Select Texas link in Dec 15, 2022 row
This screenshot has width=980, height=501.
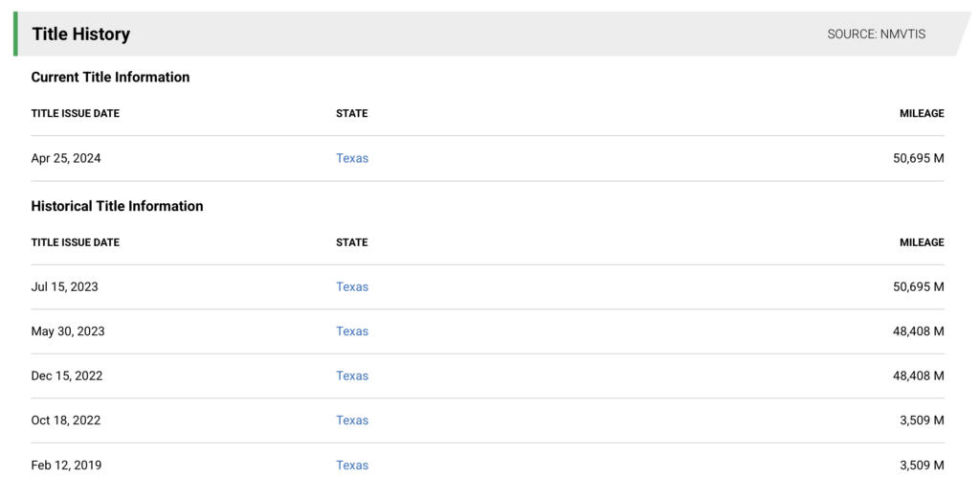tap(351, 376)
